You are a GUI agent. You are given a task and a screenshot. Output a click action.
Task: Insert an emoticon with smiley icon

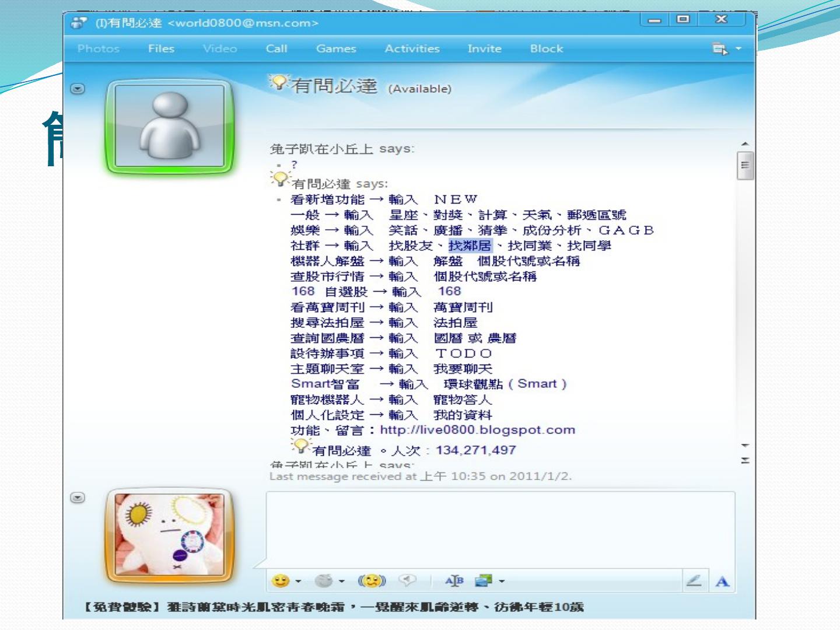(x=281, y=581)
